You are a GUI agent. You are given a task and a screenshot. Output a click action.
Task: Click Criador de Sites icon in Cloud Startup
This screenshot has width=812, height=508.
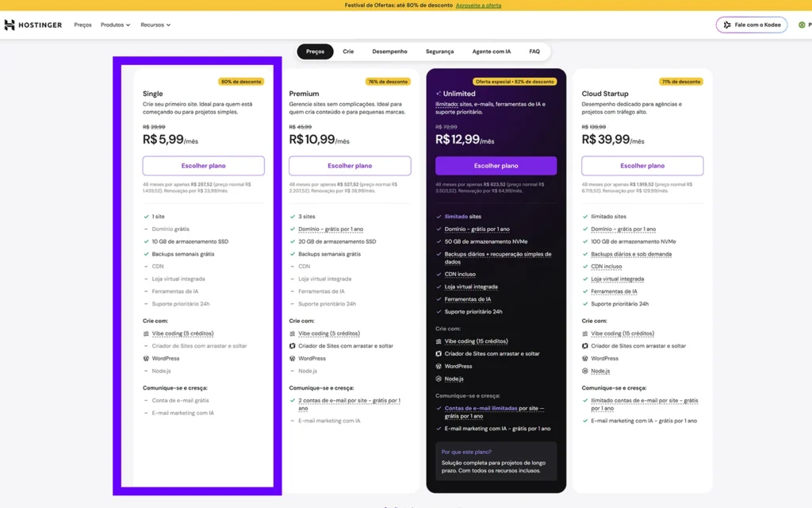584,346
